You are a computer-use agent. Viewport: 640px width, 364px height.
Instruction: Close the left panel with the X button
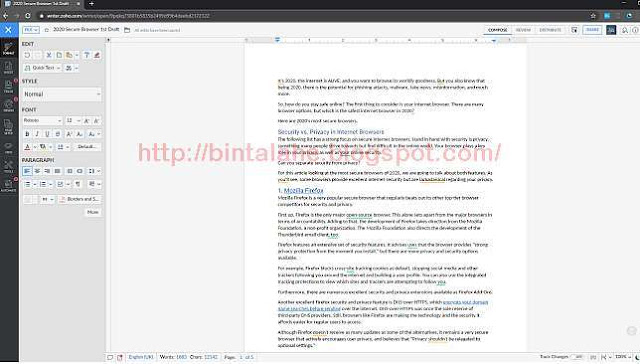(x=8, y=30)
